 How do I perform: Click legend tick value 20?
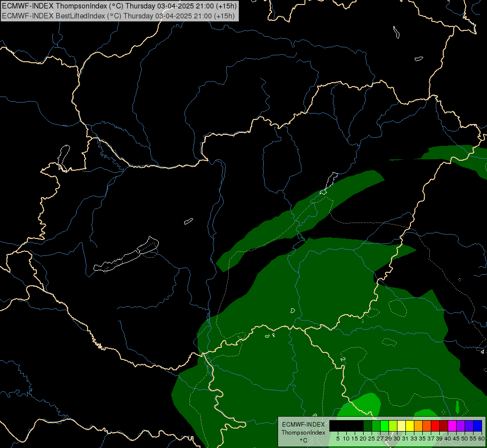(x=363, y=439)
